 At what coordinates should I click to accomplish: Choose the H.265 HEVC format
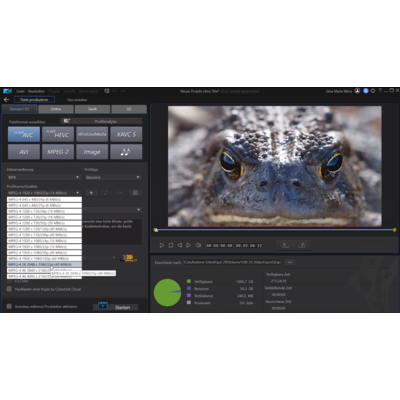point(58,134)
